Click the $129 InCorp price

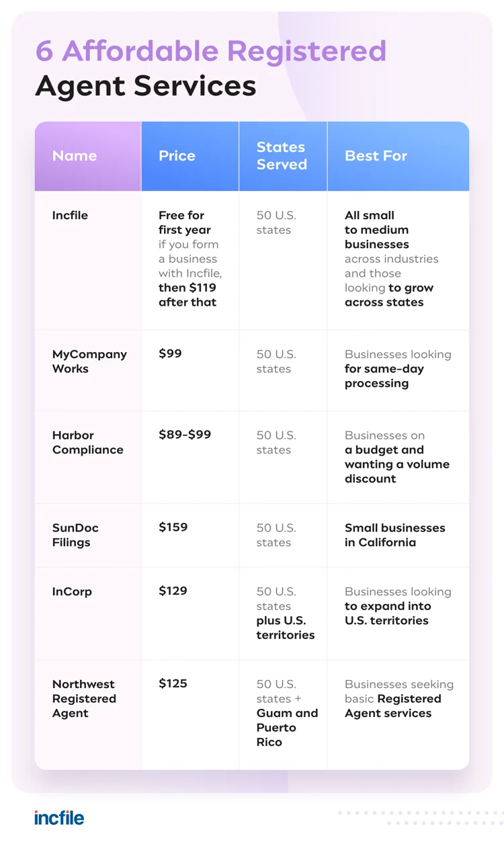pyautogui.click(x=173, y=591)
